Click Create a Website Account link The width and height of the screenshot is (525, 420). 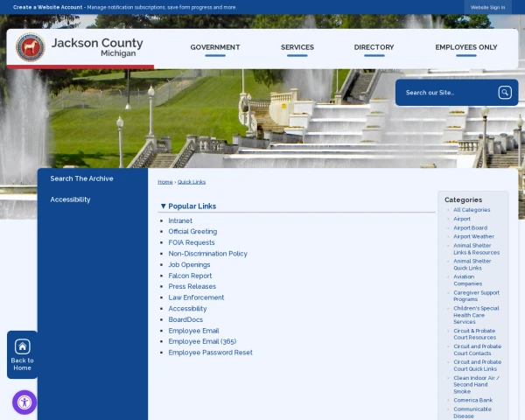47,7
